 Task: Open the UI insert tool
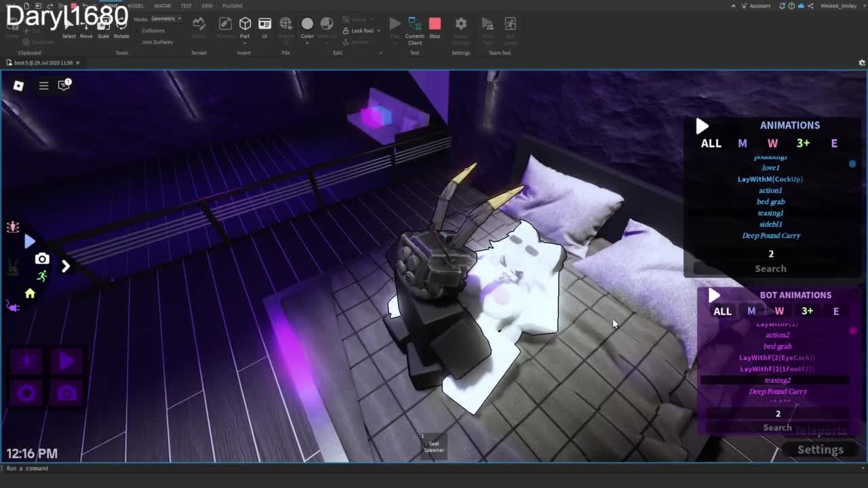pos(264,24)
